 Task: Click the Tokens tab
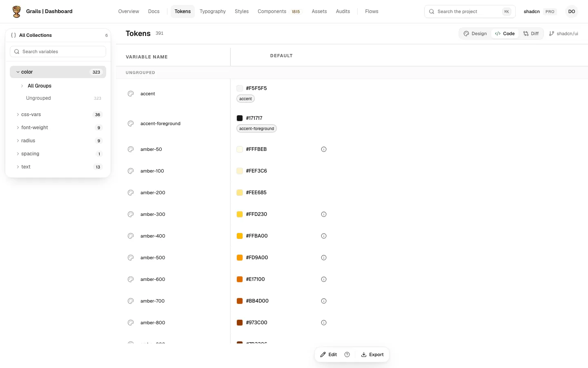(x=183, y=11)
